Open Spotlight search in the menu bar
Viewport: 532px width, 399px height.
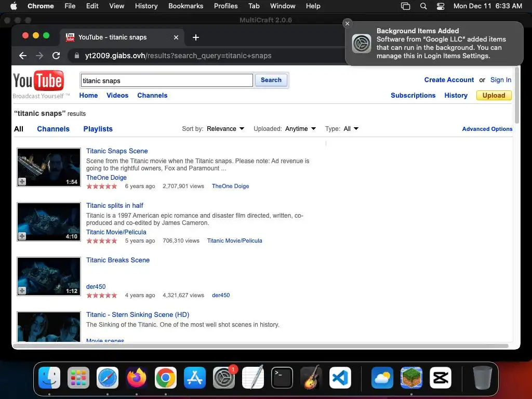pyautogui.click(x=423, y=6)
